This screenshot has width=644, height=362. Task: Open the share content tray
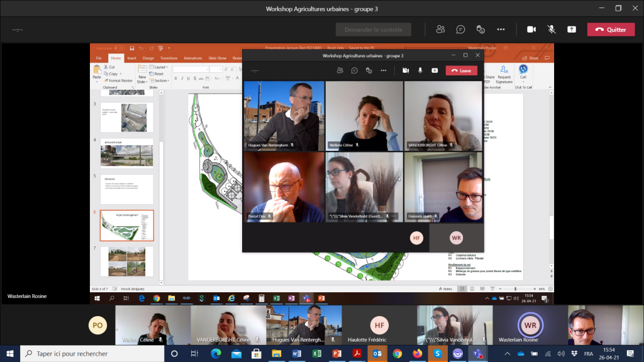coord(572,30)
